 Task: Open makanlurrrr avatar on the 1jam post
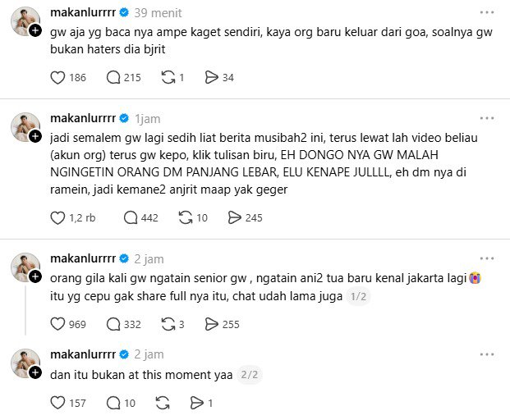tap(25, 127)
